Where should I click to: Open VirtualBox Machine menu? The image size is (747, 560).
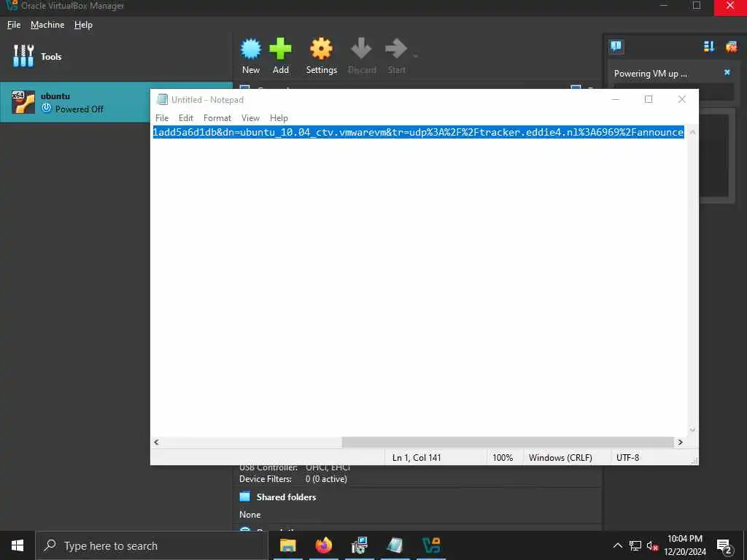pos(47,25)
